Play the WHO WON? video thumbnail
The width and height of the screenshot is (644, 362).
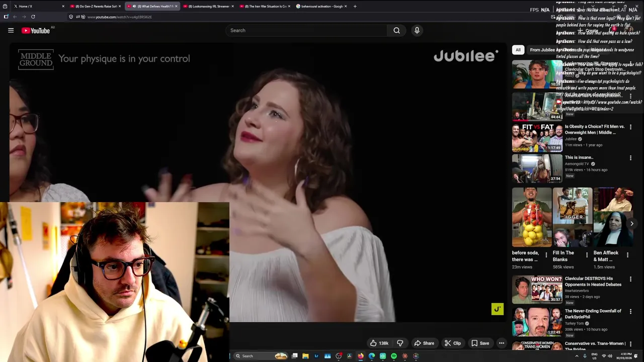point(537,289)
